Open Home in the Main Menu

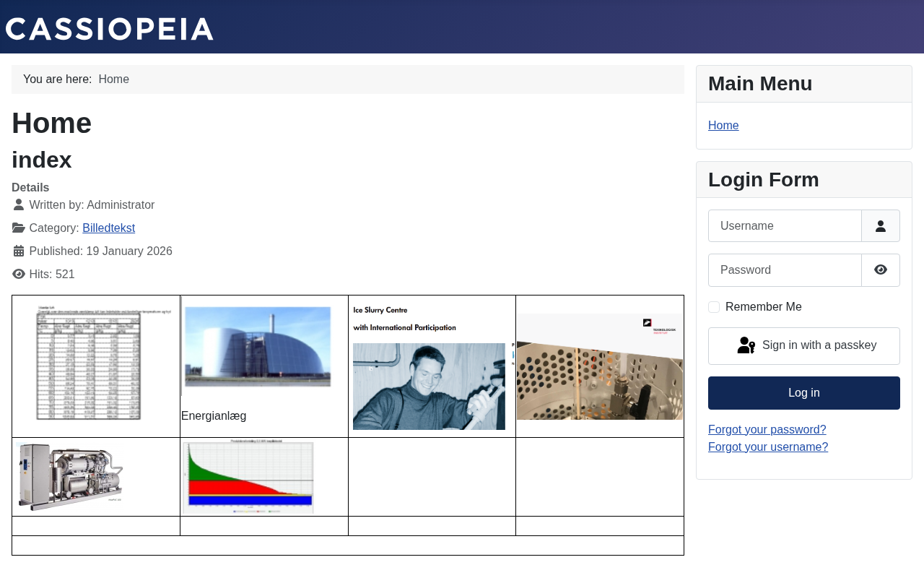click(723, 126)
